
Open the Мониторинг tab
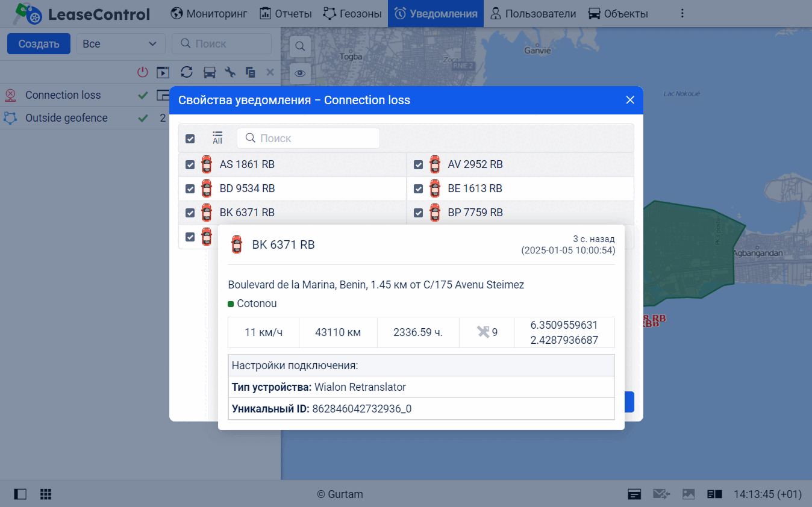208,13
